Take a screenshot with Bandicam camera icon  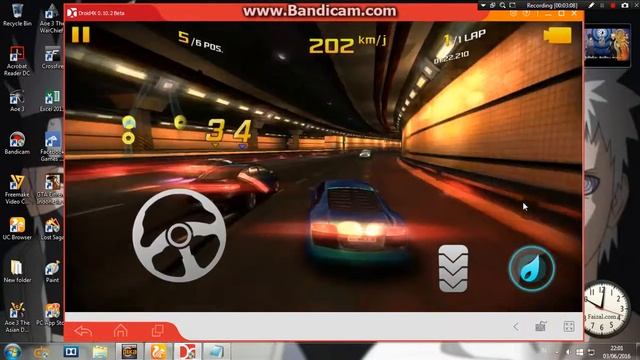tap(624, 5)
